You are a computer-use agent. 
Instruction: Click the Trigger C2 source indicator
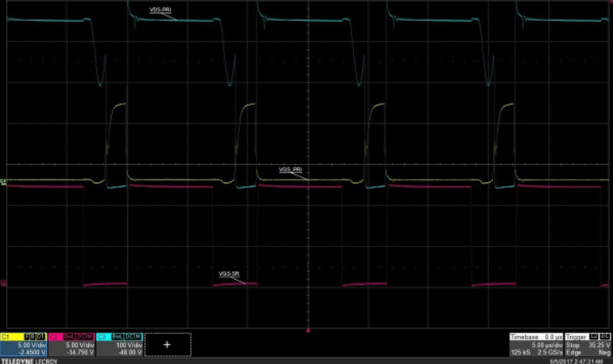594,336
